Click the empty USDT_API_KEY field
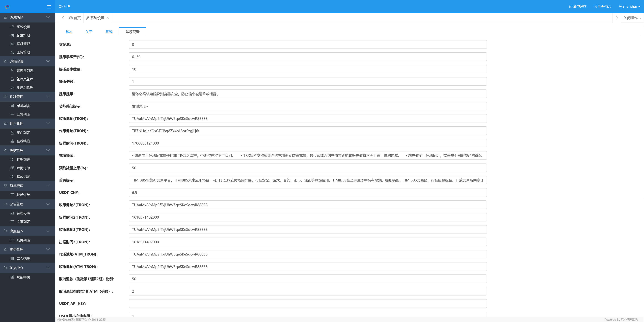The height and width of the screenshot is (322, 644). coord(308,304)
